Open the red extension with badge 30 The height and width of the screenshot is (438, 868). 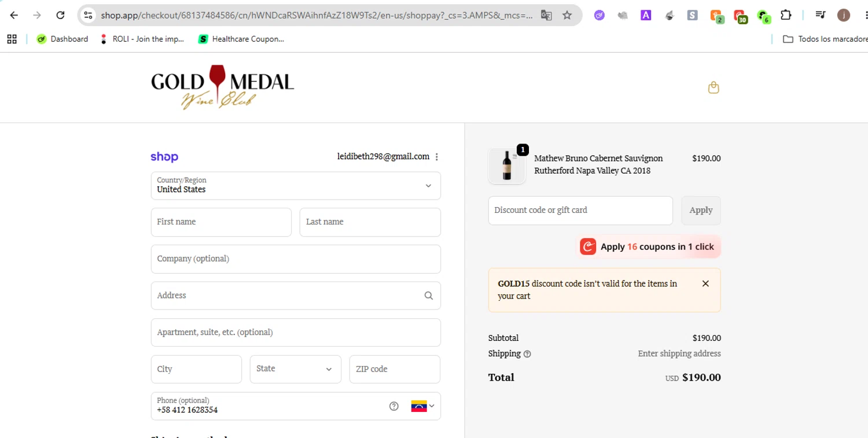[740, 16]
